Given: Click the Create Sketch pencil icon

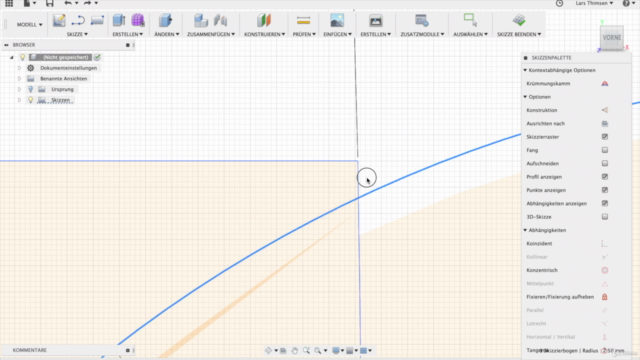Looking at the screenshot, I should click(59, 20).
